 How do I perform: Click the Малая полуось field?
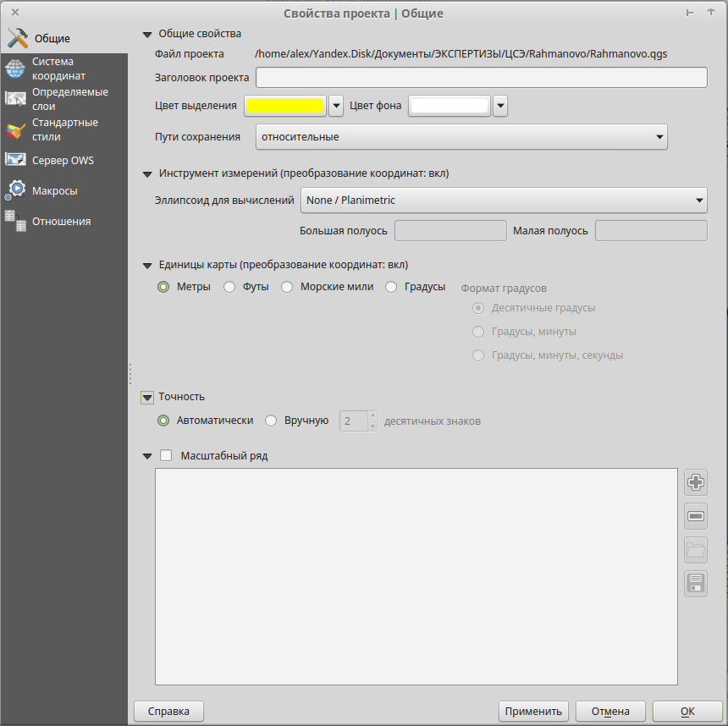pos(652,231)
